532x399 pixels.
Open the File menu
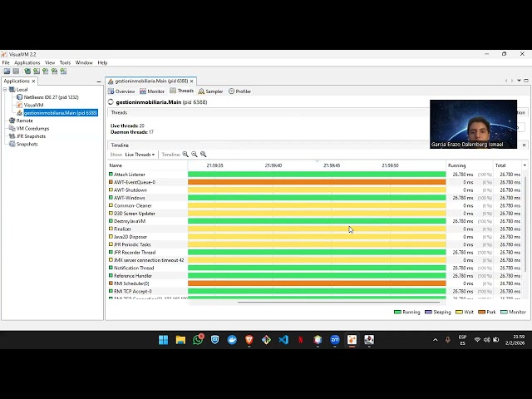(x=6, y=63)
